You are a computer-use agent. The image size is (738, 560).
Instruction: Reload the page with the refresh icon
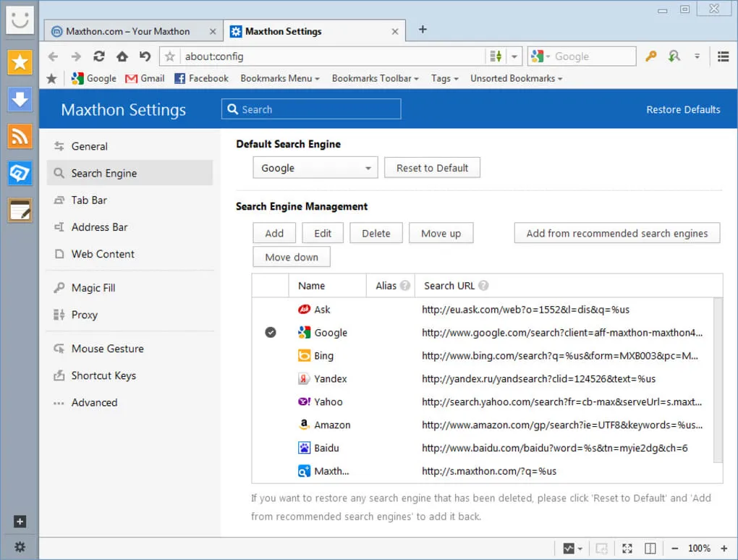[98, 56]
